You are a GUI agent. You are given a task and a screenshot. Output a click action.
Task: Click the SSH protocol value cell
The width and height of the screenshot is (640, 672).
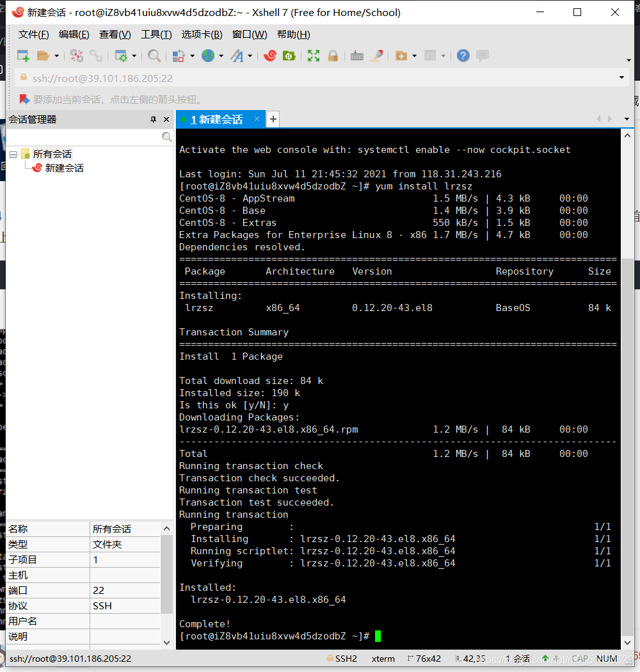pos(125,606)
